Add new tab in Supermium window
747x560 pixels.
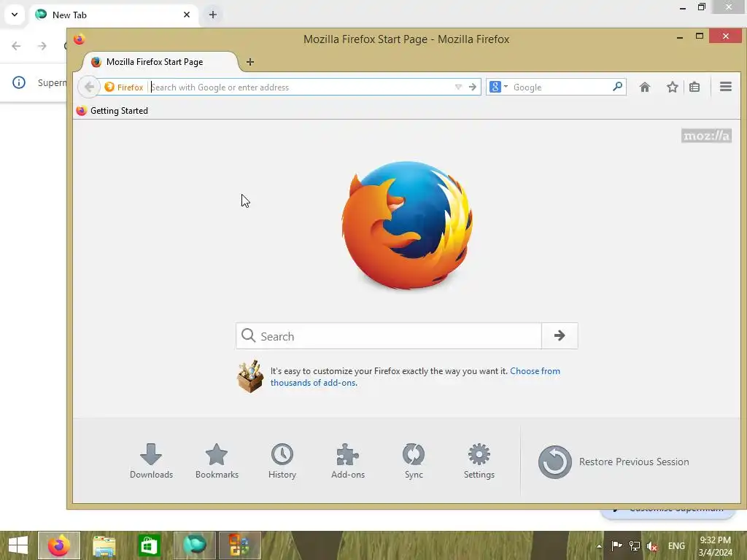pos(213,15)
